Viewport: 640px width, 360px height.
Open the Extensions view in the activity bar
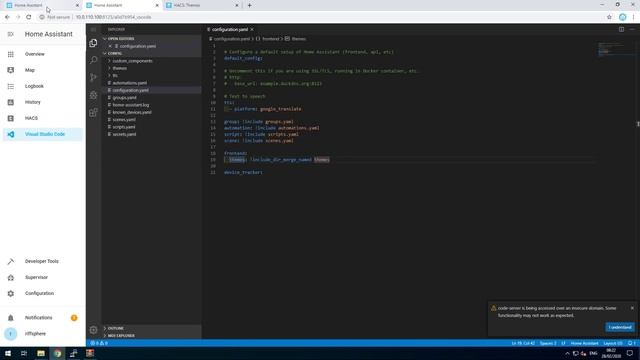pyautogui.click(x=93, y=112)
